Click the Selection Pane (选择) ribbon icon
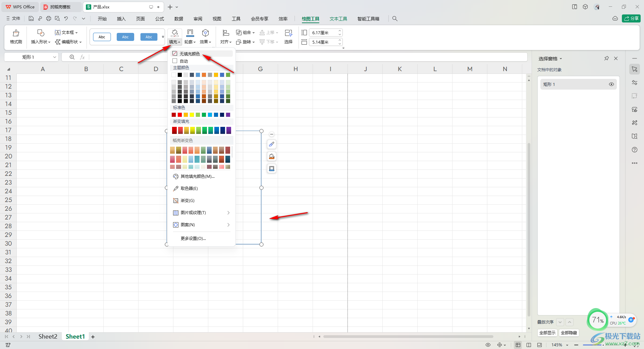Image resolution: width=644 pixels, height=349 pixels. pos(288,33)
